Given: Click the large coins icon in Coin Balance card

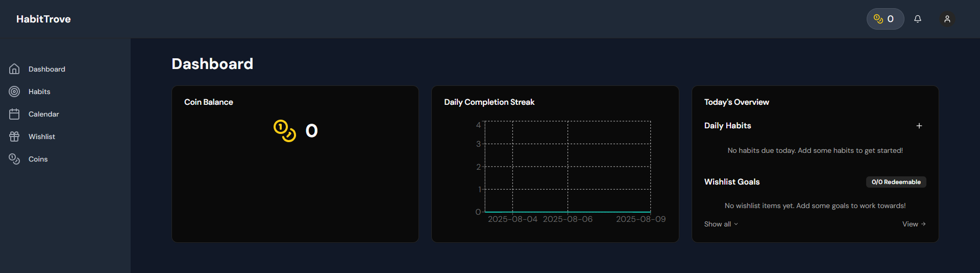Looking at the screenshot, I should click(x=285, y=131).
